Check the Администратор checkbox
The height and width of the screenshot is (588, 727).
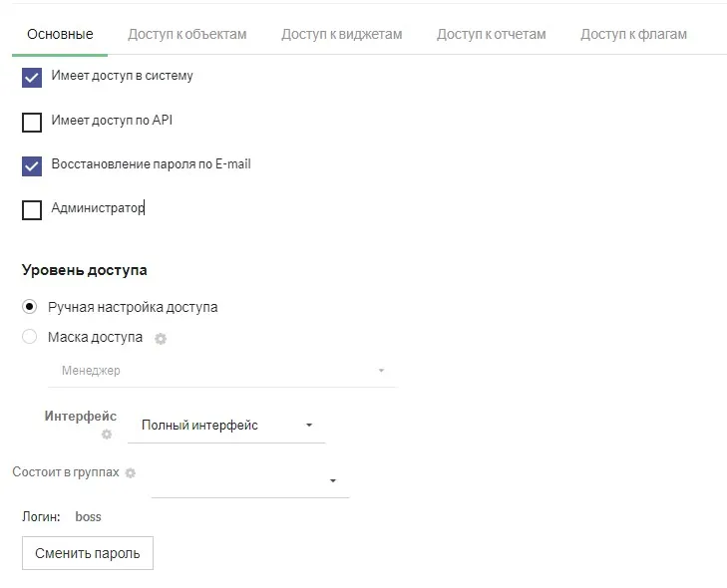(x=32, y=210)
